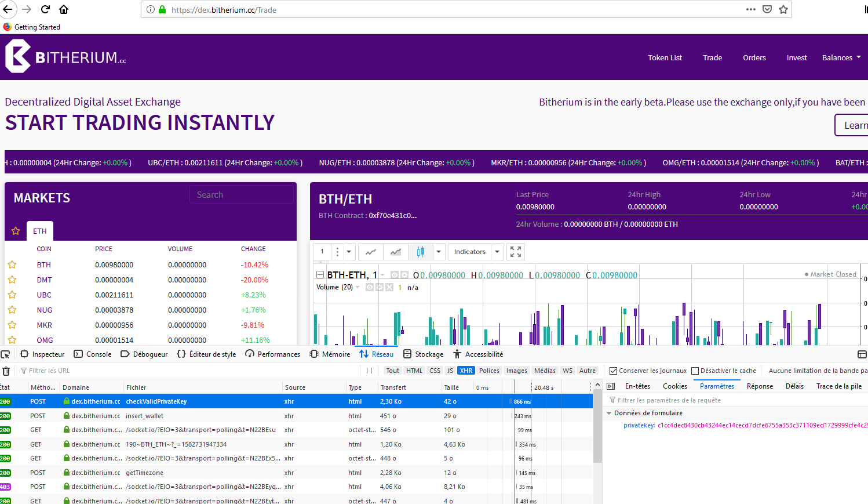
Task: Select the ETH market tab
Action: tap(40, 231)
